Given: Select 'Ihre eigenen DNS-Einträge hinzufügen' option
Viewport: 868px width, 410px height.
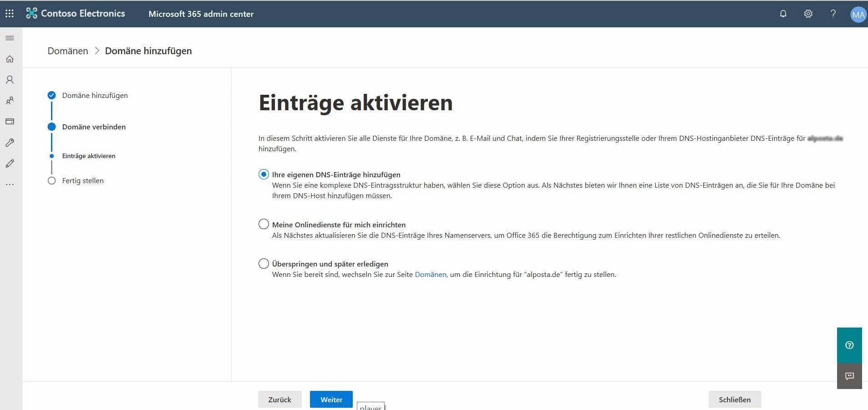Looking at the screenshot, I should pyautogui.click(x=264, y=174).
